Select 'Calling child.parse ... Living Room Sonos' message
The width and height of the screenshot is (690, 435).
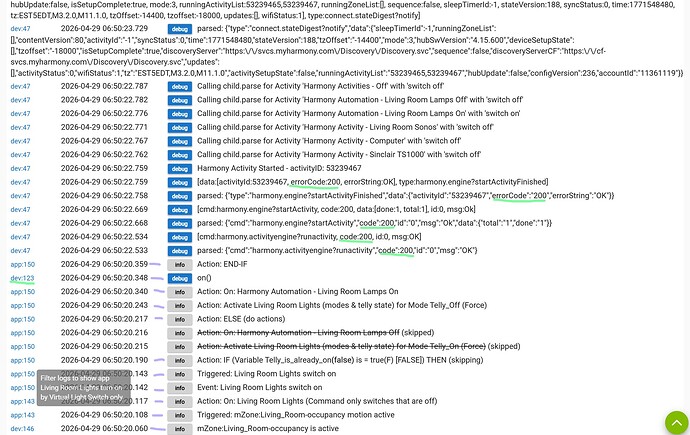tap(345, 127)
